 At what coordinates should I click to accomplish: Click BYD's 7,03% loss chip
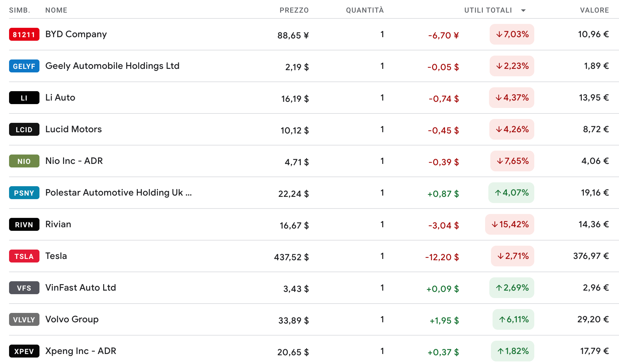point(512,34)
